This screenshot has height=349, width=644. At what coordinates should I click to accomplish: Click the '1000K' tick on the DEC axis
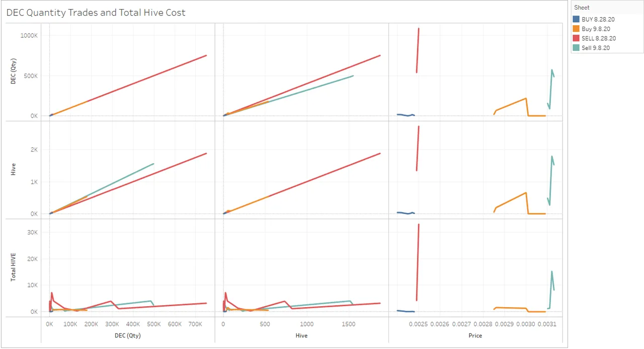[30, 36]
